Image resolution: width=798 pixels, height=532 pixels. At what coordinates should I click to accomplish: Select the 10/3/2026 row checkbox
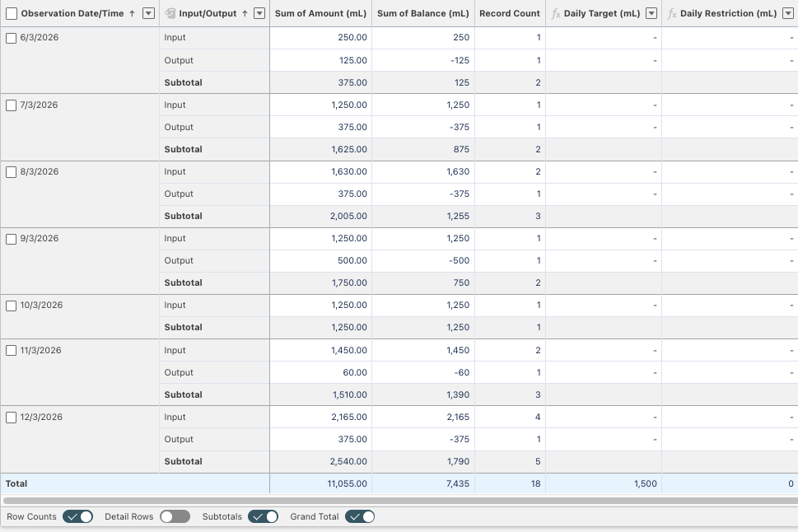(x=11, y=305)
